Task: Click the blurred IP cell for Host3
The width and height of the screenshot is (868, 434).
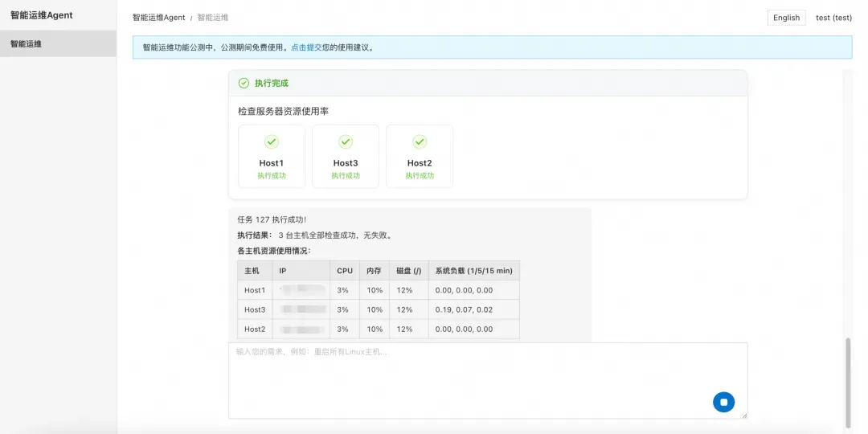Action: [302, 309]
